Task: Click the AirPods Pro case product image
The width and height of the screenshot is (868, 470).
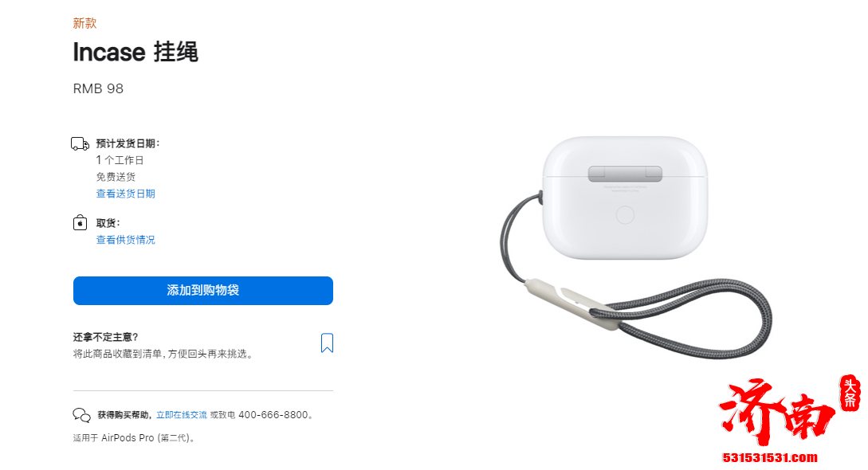Action: click(x=625, y=198)
